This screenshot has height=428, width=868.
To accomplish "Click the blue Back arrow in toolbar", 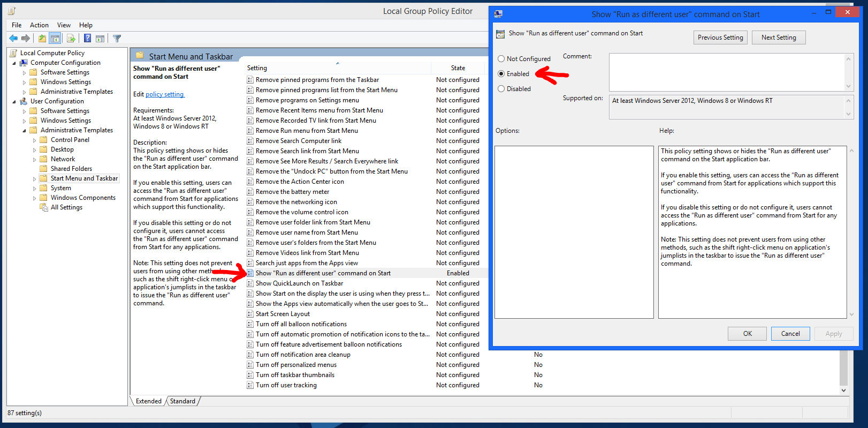I will (13, 39).
